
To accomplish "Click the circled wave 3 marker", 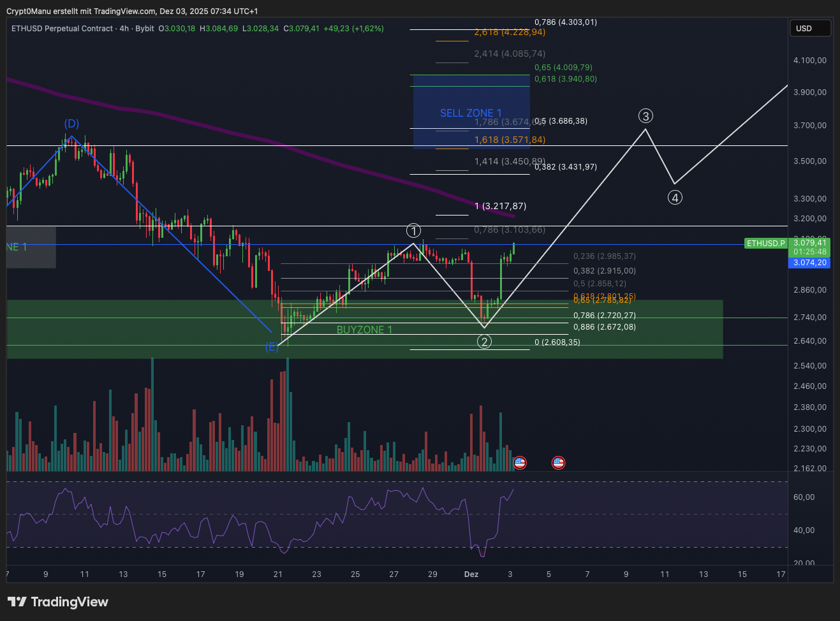I will [x=646, y=116].
